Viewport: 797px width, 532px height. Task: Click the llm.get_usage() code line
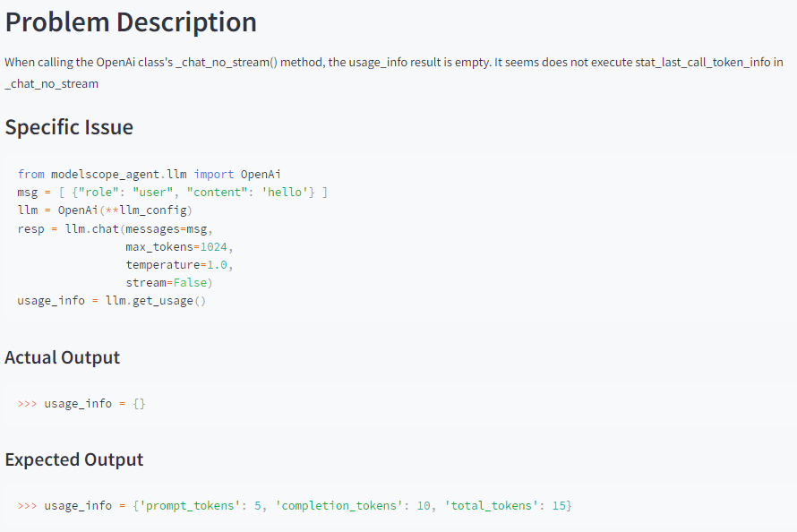111,301
